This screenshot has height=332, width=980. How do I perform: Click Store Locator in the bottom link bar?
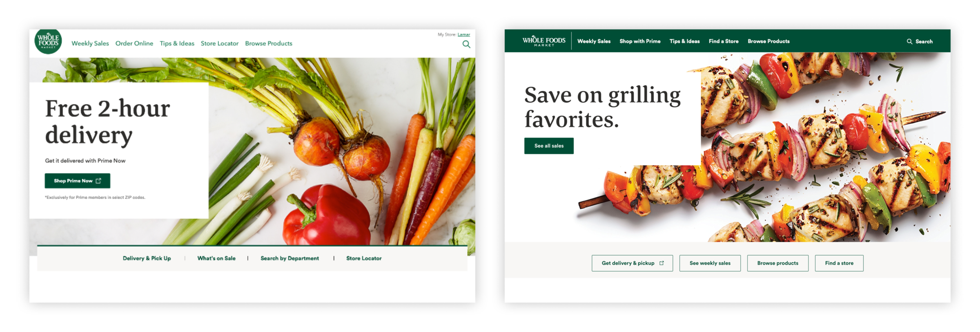pos(364,258)
